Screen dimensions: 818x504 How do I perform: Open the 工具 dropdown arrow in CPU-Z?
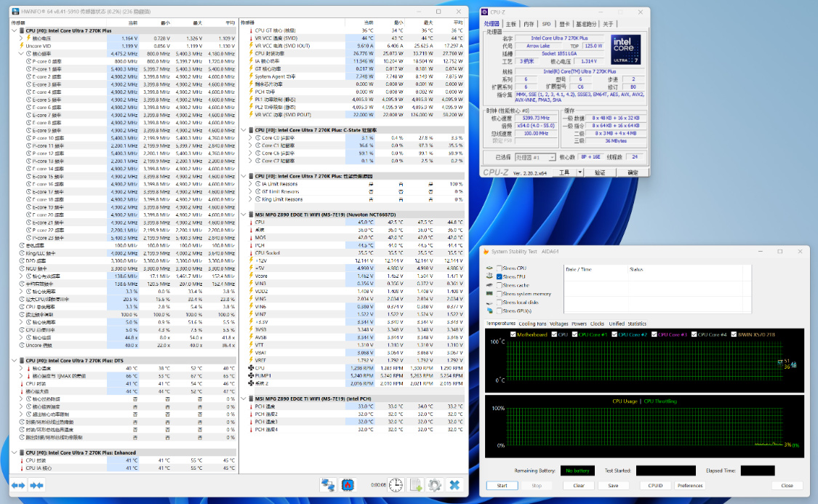580,172
